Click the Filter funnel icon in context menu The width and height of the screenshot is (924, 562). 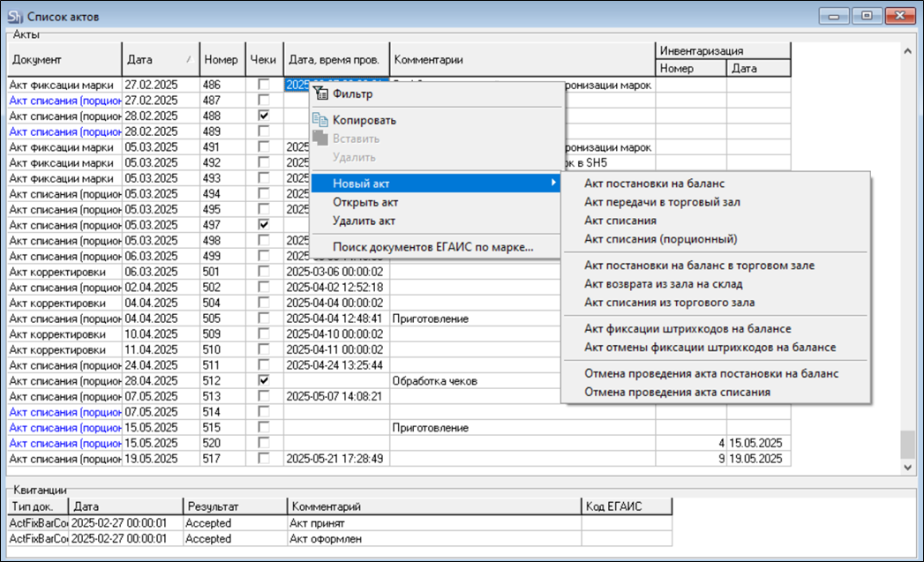[319, 94]
